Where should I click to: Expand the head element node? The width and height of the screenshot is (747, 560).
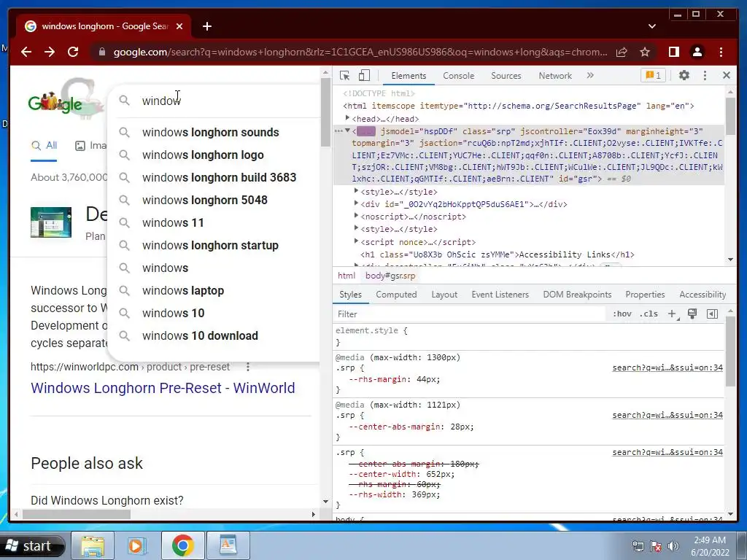pyautogui.click(x=347, y=117)
